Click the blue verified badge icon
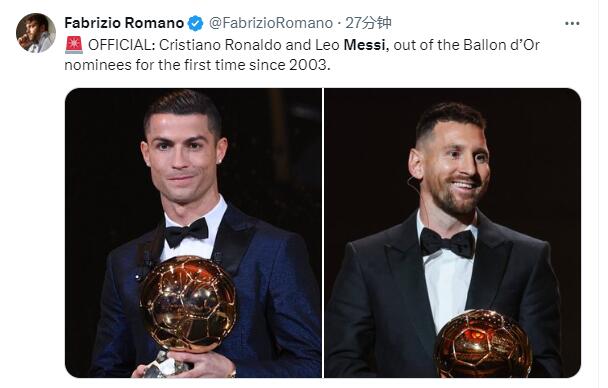The image size is (608, 388). (x=195, y=23)
